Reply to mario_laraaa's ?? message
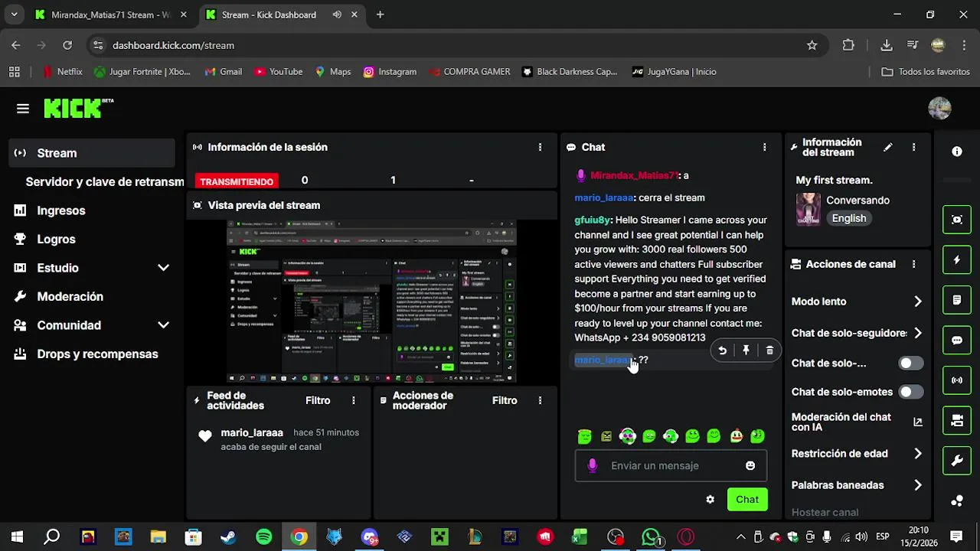Image resolution: width=980 pixels, height=551 pixels. point(722,350)
